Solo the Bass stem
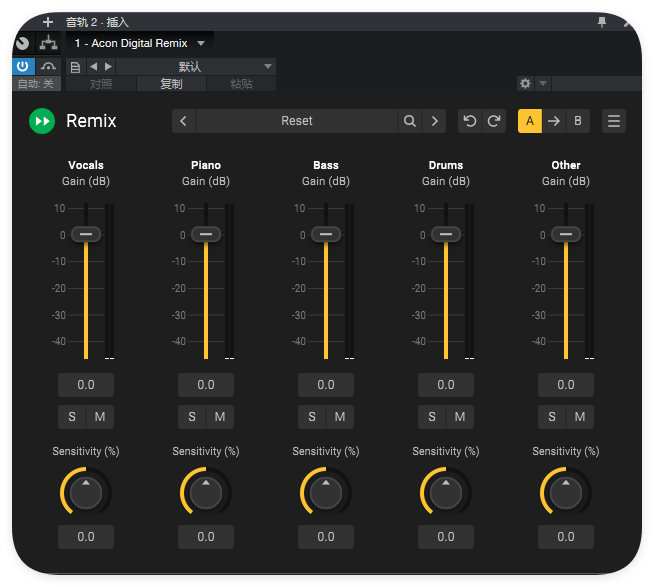This screenshot has width=654, height=587. click(x=312, y=417)
